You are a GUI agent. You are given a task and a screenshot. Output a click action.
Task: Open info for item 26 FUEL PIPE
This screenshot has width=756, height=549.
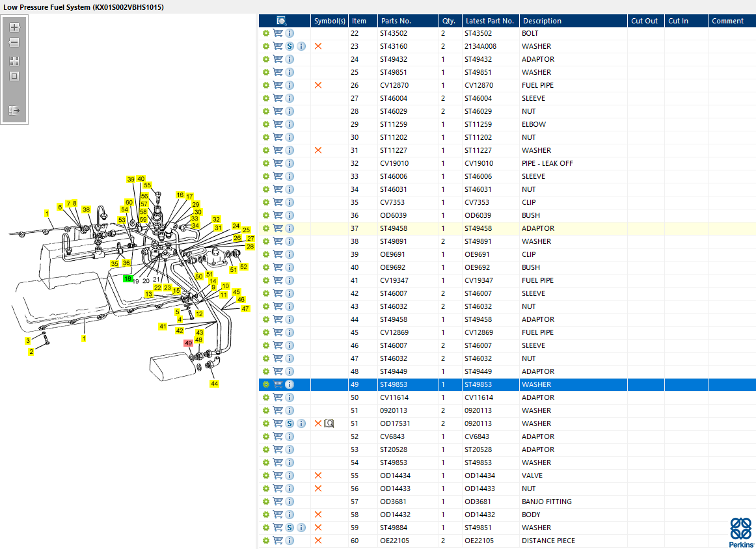click(x=290, y=85)
